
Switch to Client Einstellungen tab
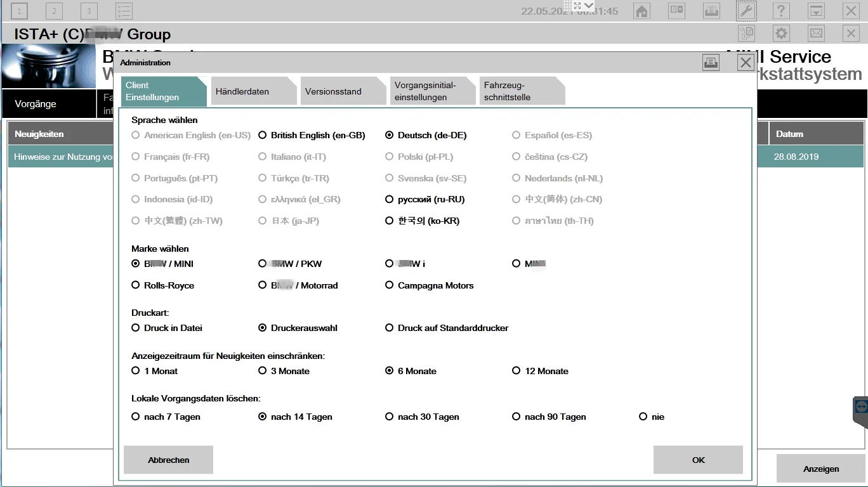click(164, 91)
